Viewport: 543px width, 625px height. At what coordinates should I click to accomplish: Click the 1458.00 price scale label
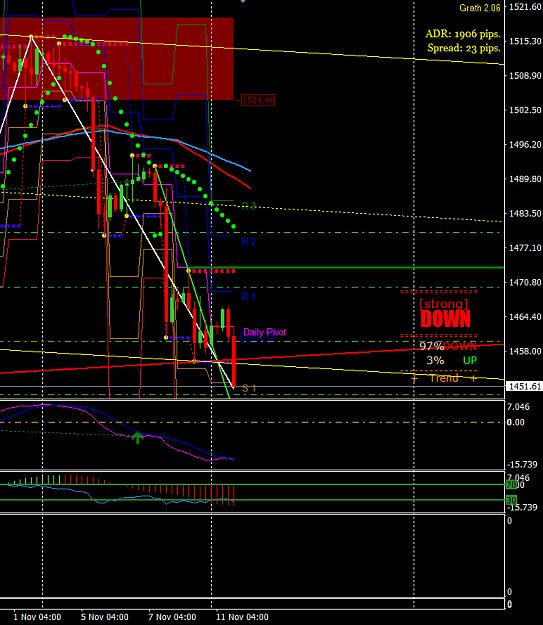[525, 351]
